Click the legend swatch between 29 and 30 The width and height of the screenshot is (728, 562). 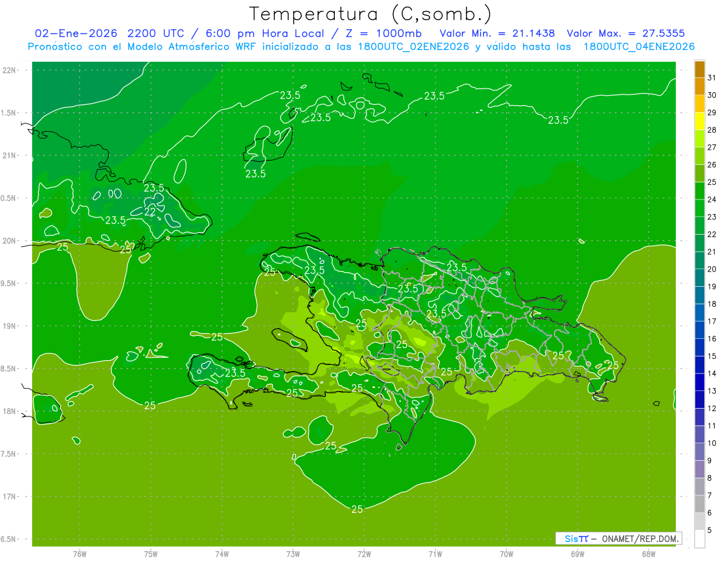tap(699, 104)
